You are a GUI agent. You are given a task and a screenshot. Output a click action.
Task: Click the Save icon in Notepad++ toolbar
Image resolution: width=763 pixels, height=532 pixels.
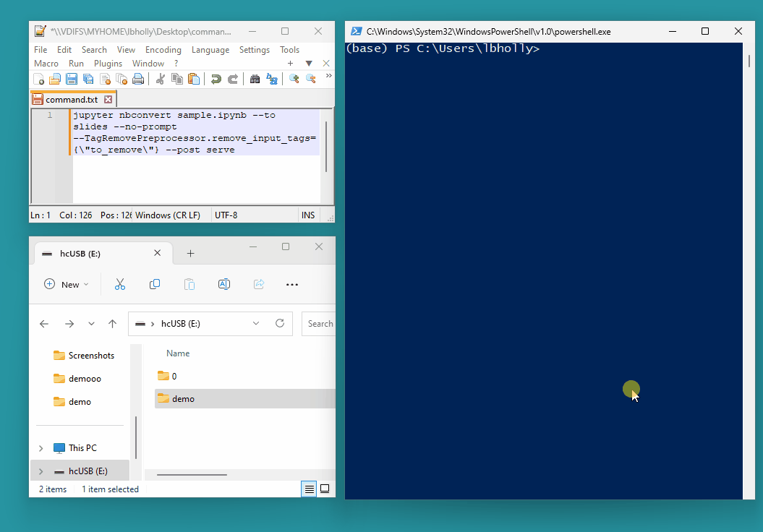click(x=72, y=80)
